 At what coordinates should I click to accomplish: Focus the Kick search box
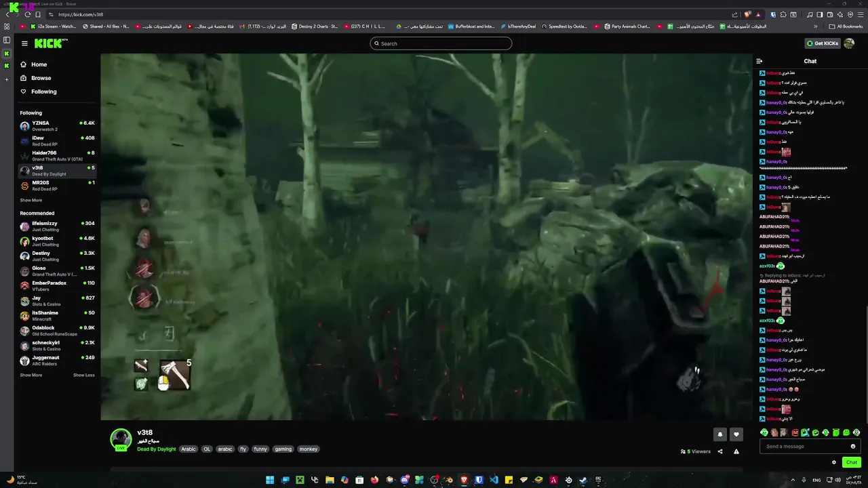tap(441, 43)
